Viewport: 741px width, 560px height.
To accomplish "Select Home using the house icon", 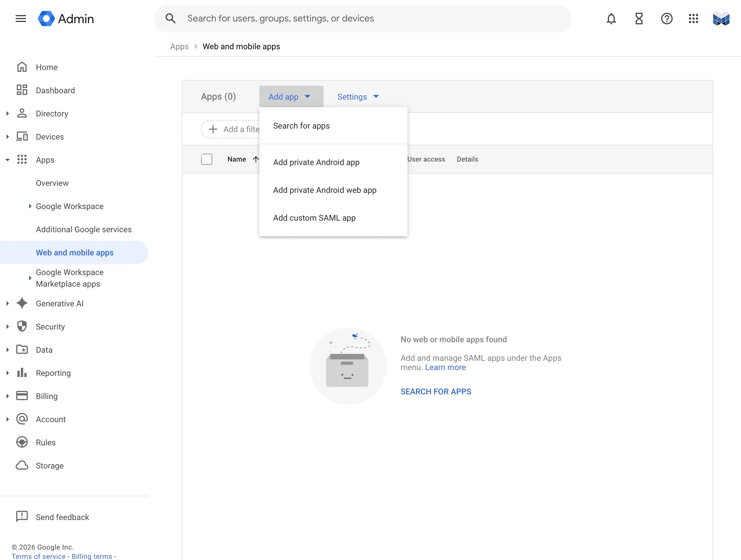I will [x=22, y=67].
